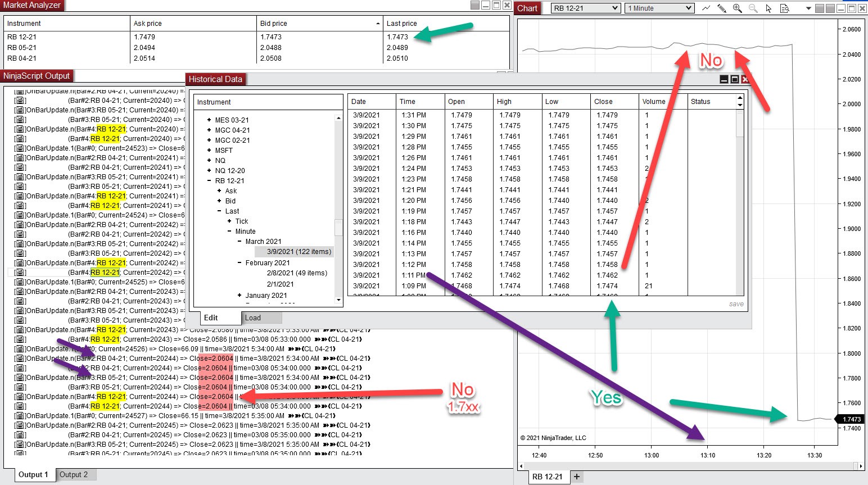Open the data box icon in Chart toolbar

785,8
